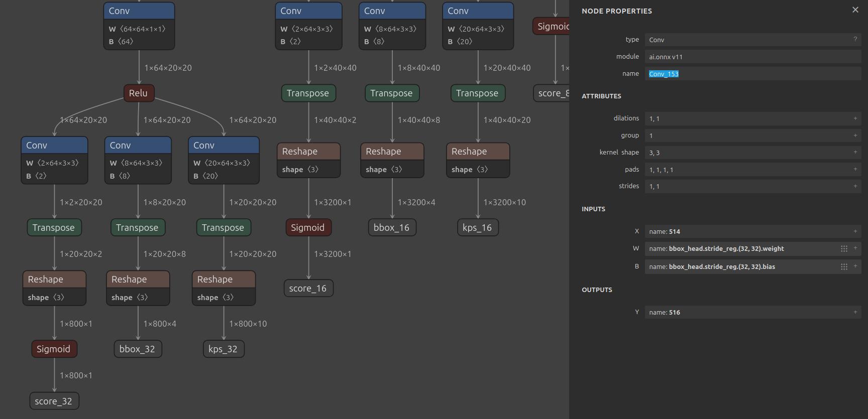Click the weight tensor grid icon for W input
The width and height of the screenshot is (868, 419).
tap(844, 249)
